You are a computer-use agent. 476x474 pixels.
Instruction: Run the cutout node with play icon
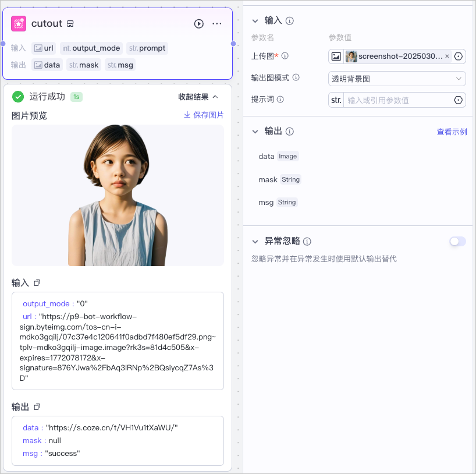pos(199,24)
